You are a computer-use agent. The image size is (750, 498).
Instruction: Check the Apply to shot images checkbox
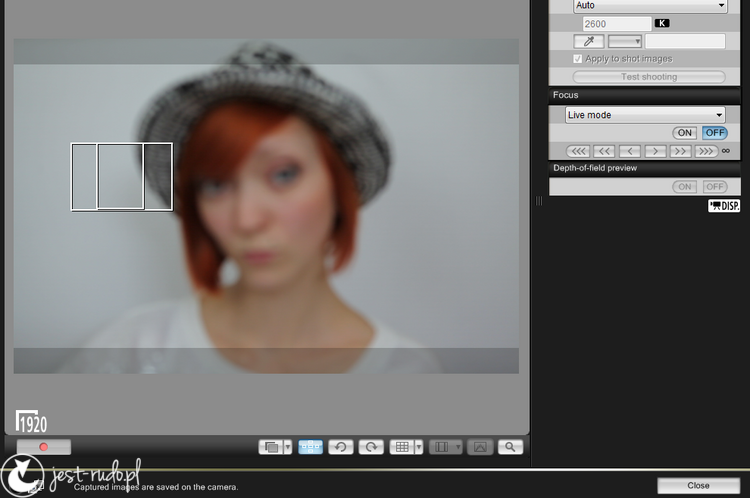point(578,59)
